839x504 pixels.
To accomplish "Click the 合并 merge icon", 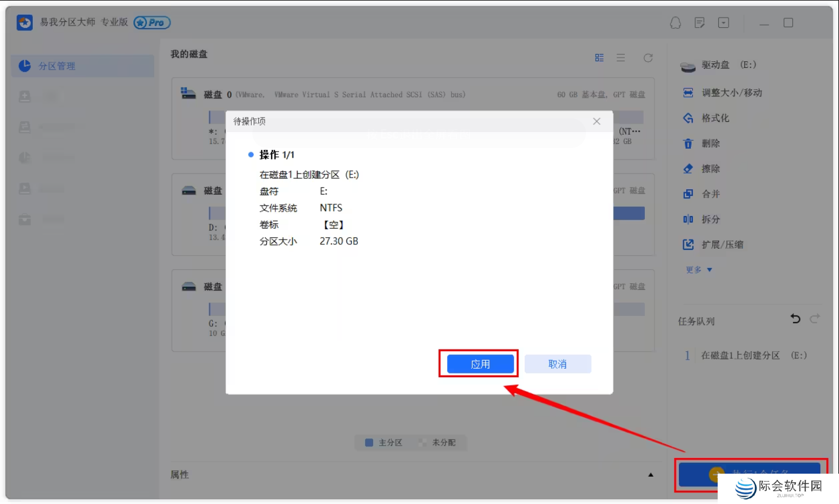I will pyautogui.click(x=688, y=194).
